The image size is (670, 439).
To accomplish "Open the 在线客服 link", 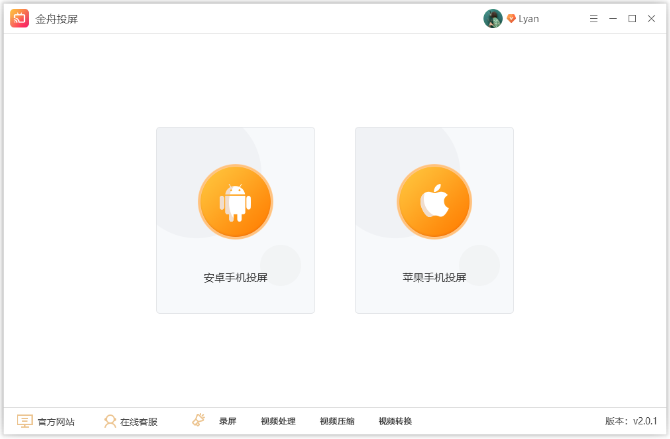I will click(139, 422).
